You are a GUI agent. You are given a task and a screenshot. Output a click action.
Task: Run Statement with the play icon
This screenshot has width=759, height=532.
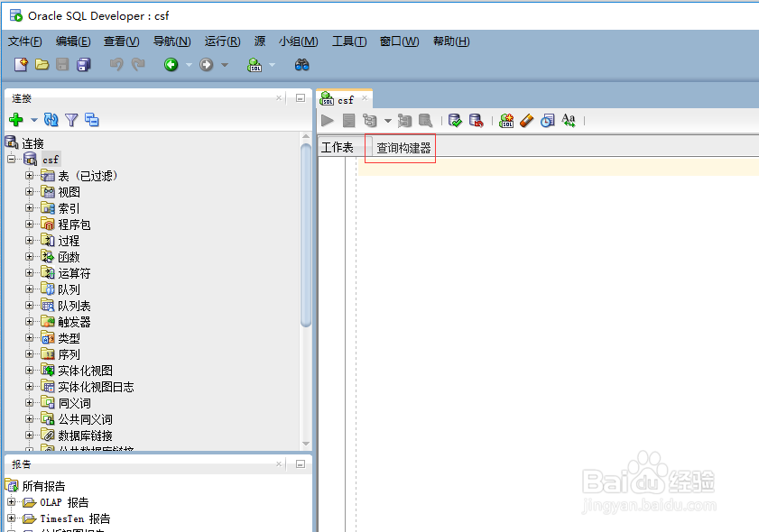tap(328, 121)
